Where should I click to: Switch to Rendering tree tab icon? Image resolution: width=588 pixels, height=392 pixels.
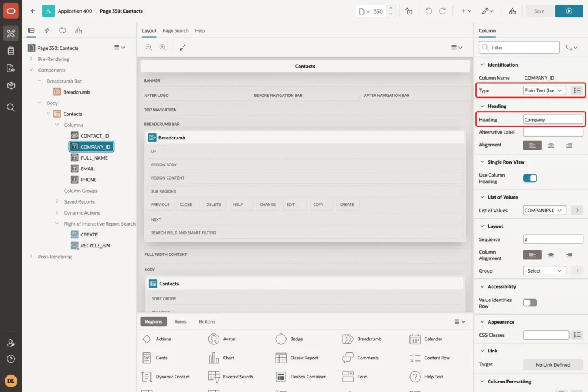32,30
